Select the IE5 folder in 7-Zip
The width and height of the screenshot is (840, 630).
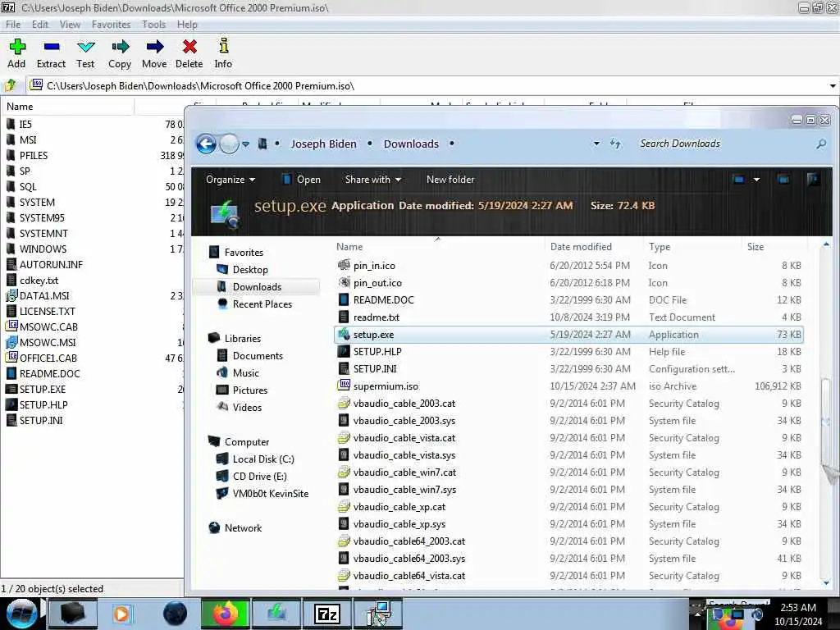(x=25, y=125)
